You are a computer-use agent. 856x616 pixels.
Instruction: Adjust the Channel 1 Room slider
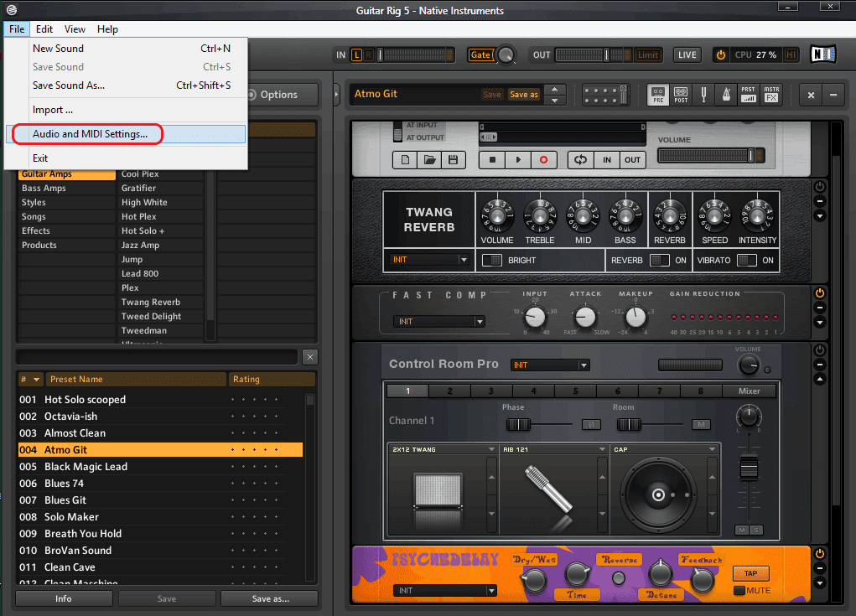click(650, 424)
